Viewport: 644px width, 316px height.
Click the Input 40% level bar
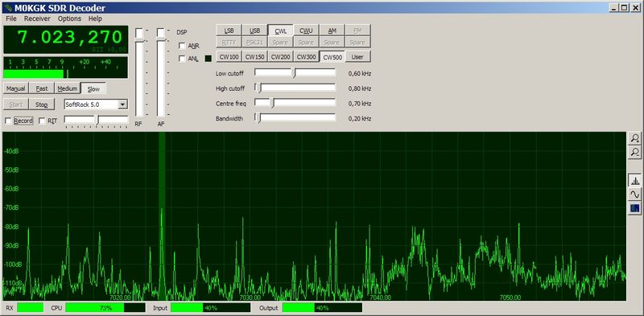(x=210, y=308)
